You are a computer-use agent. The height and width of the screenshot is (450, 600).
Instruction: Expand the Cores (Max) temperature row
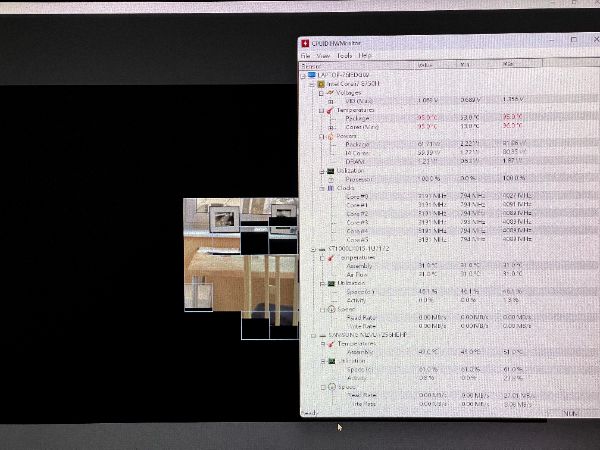point(331,127)
